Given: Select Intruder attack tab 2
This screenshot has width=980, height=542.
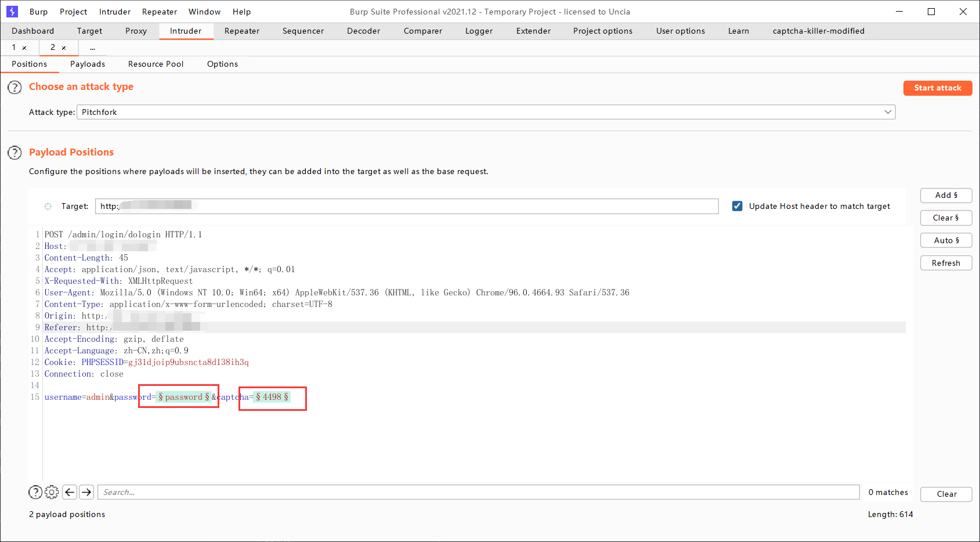Looking at the screenshot, I should coord(53,48).
